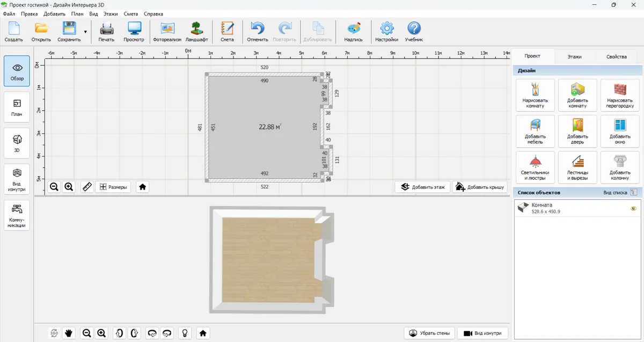Toggle Вид списка list view icon

pos(634,192)
